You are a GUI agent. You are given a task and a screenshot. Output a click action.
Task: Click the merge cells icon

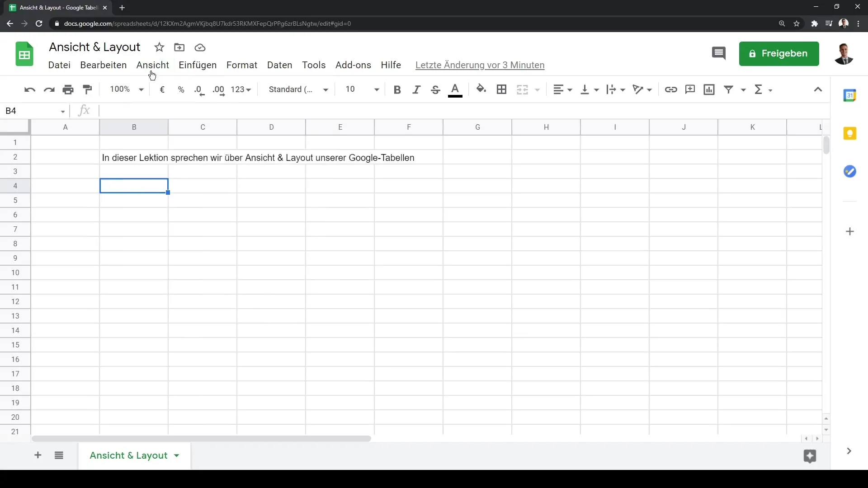click(522, 89)
